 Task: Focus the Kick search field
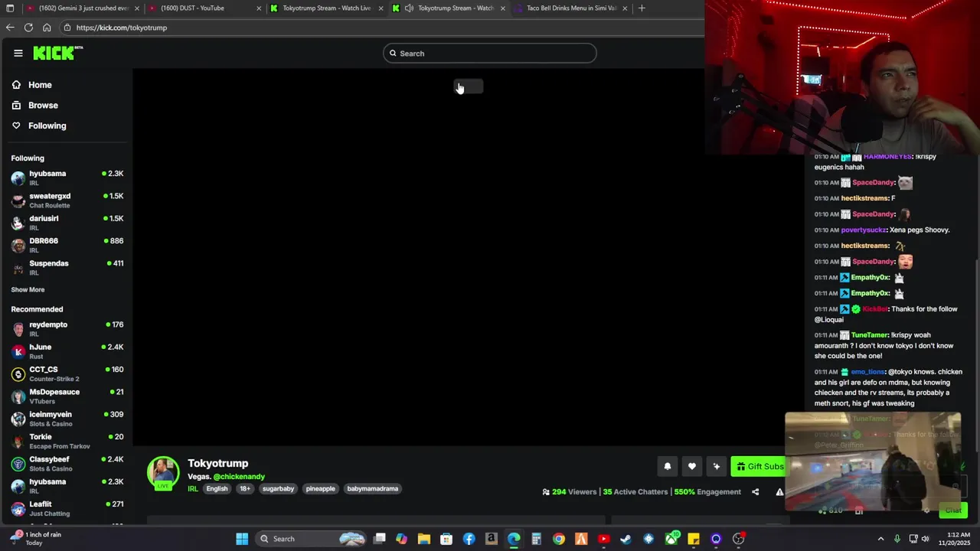click(x=490, y=54)
